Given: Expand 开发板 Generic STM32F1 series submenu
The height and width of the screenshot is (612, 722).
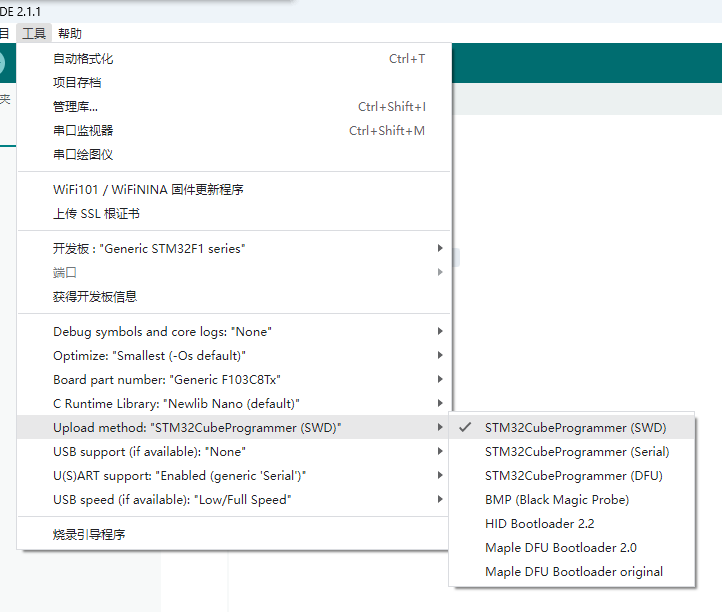Looking at the screenshot, I should (x=149, y=248).
